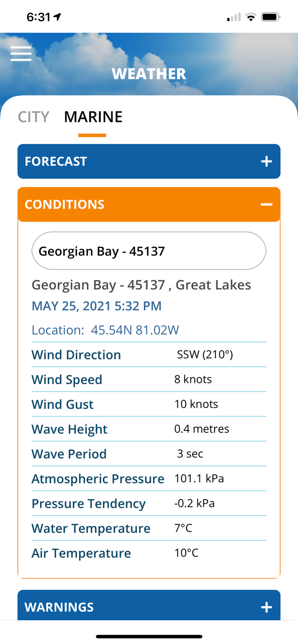The width and height of the screenshot is (298, 644).
Task: Tap the home indicator bar at bottom
Action: click(149, 636)
